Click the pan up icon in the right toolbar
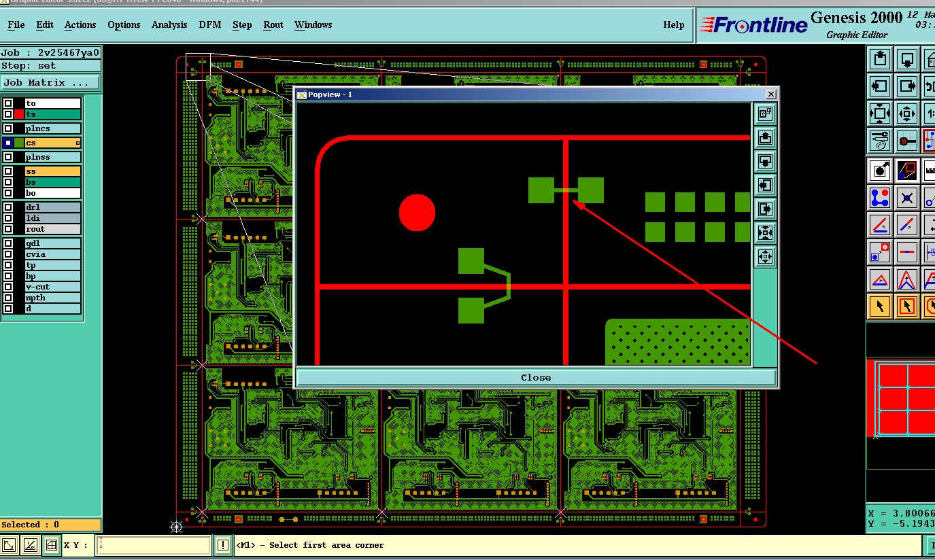Image resolution: width=935 pixels, height=560 pixels. [881, 59]
